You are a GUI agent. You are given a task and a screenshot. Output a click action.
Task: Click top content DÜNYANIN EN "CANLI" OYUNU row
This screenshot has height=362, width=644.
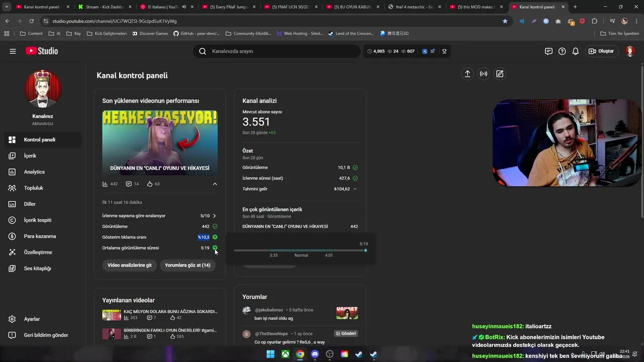coord(300,227)
